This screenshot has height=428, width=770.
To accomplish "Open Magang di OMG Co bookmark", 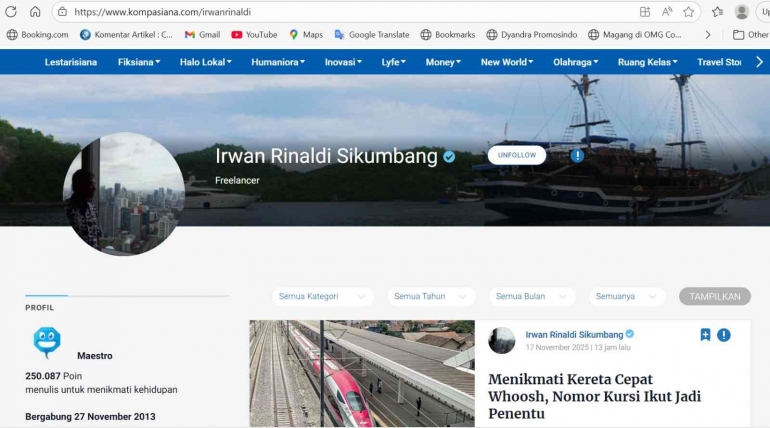I will (x=635, y=34).
